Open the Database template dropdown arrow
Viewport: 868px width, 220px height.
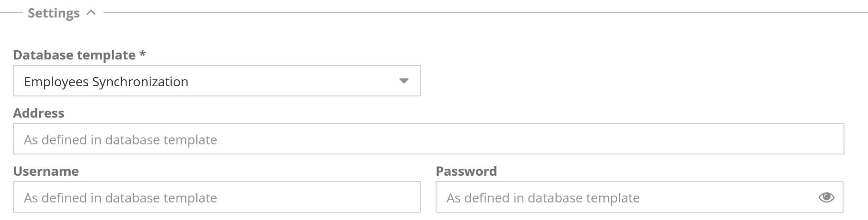point(404,81)
